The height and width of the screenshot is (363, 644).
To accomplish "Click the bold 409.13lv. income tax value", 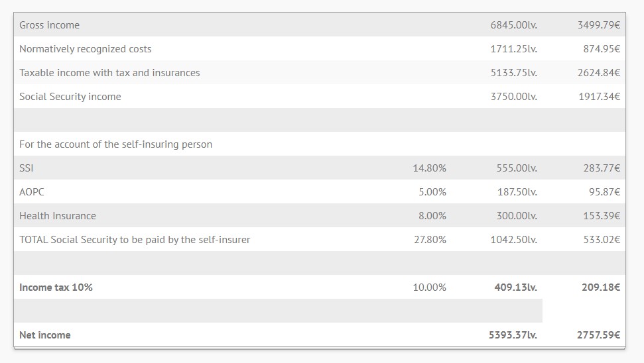I will (x=515, y=287).
